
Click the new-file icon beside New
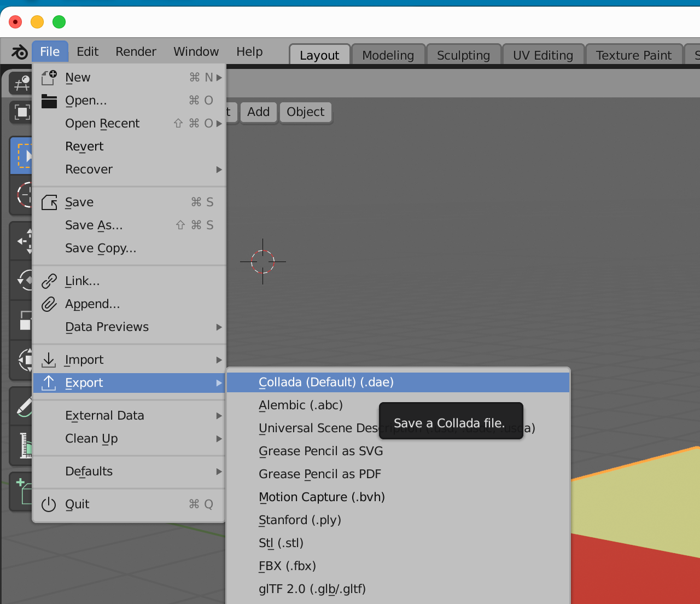[x=49, y=78]
